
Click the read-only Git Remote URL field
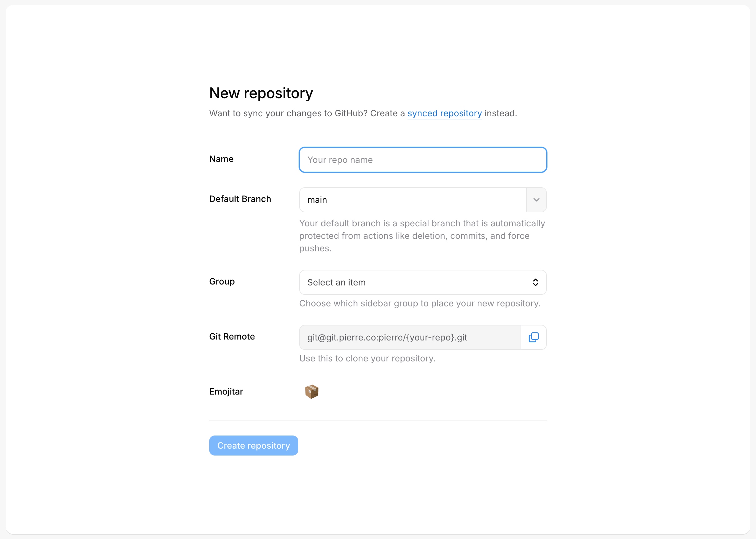[410, 337]
